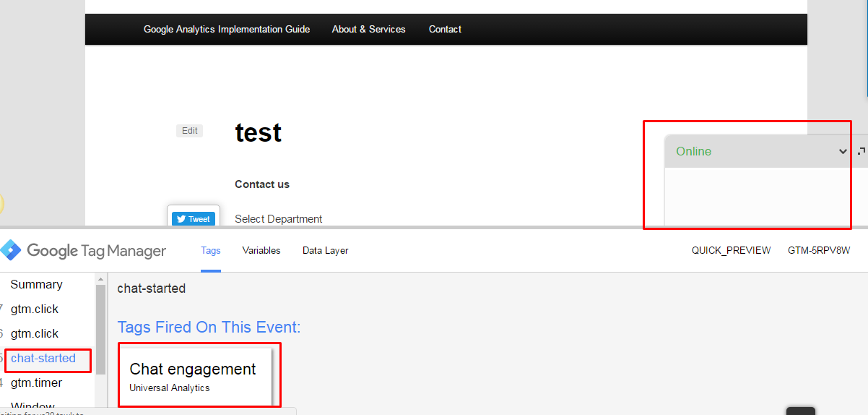Image resolution: width=868 pixels, height=415 pixels.
Task: Open the Variables tab
Action: pos(261,250)
